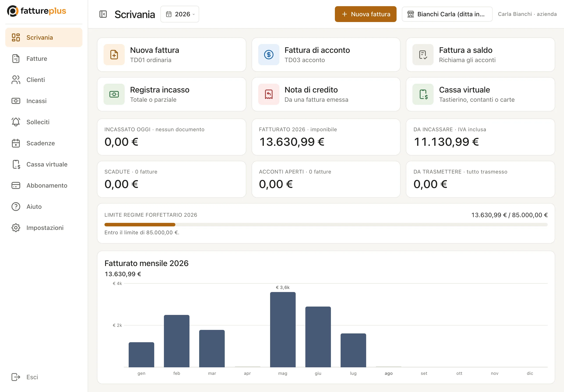Click the Aiuto question mark icon
Screen dimensions: 564x392
[x=16, y=207]
